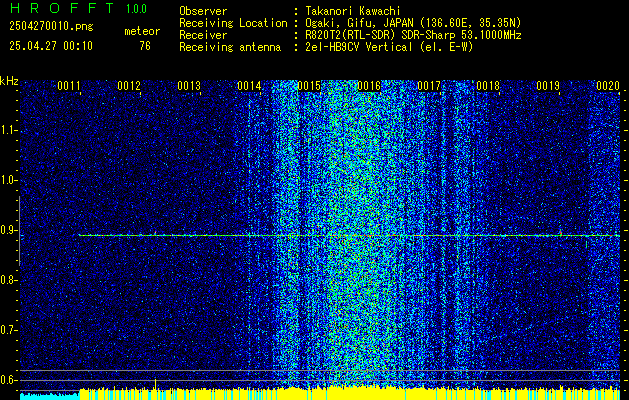Click the 1.0 frequency axis label
Viewport: 629px width, 400px height.
click(8, 180)
